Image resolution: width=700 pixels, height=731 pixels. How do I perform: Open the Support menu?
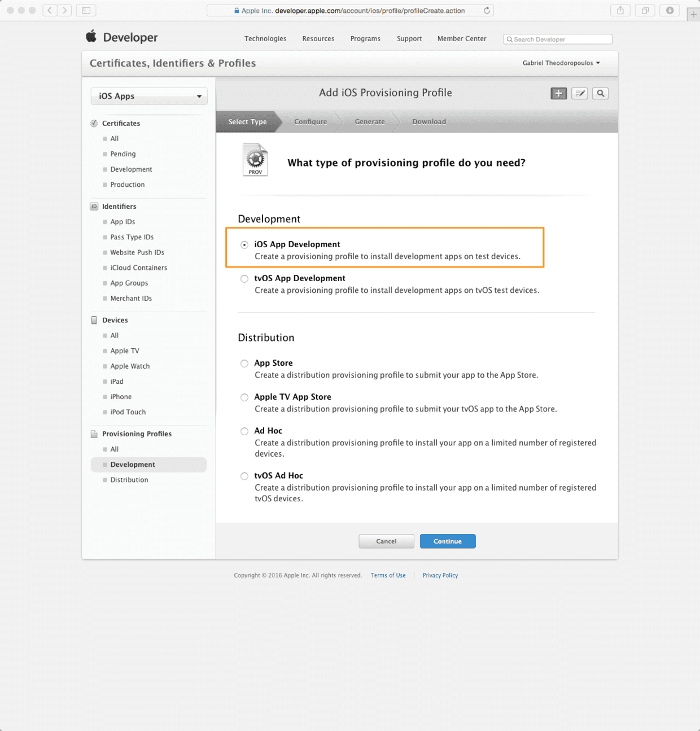point(409,39)
